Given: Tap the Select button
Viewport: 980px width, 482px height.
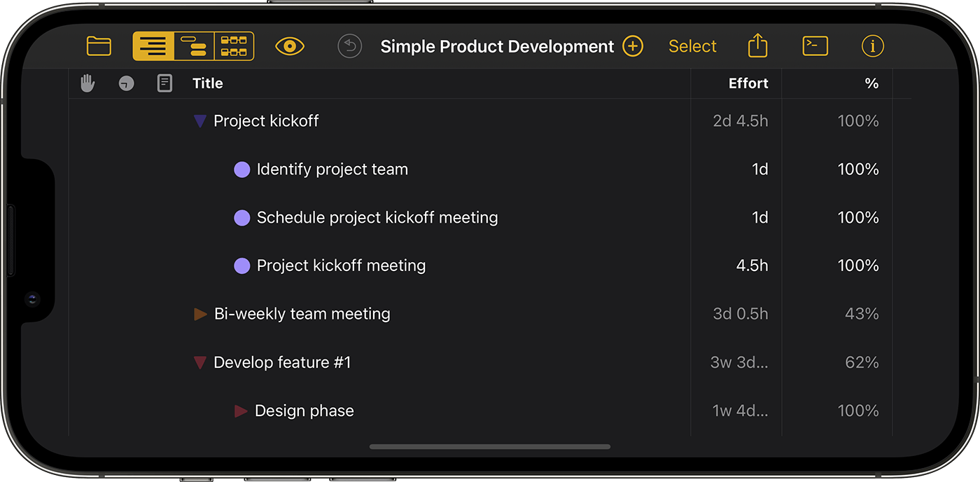Looking at the screenshot, I should pyautogui.click(x=692, y=46).
